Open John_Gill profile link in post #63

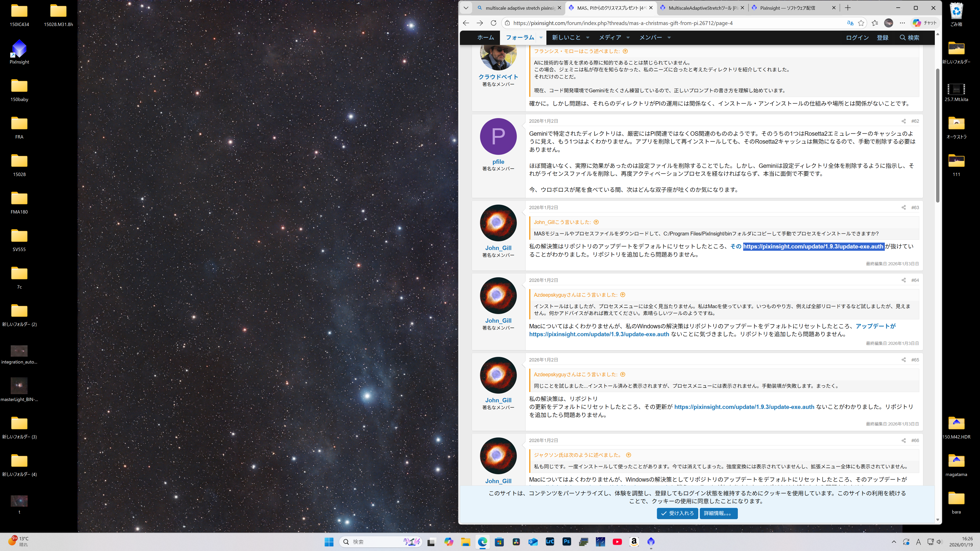coord(498,248)
